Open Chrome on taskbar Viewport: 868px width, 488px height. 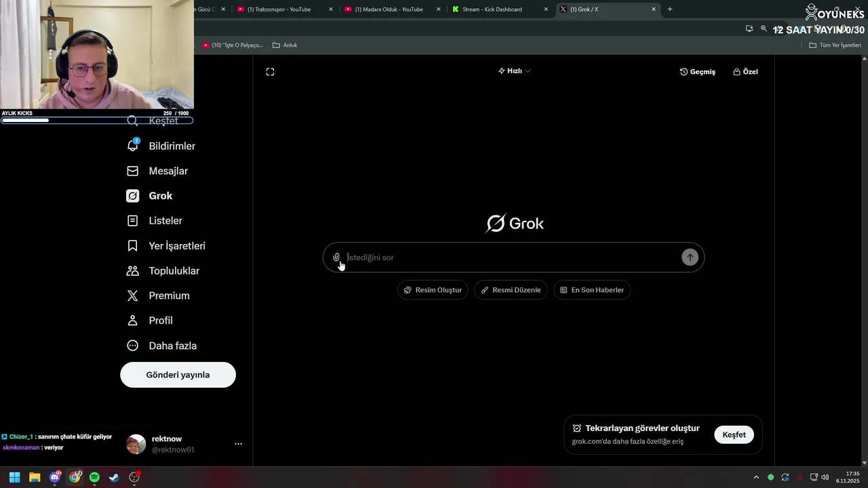click(x=75, y=477)
